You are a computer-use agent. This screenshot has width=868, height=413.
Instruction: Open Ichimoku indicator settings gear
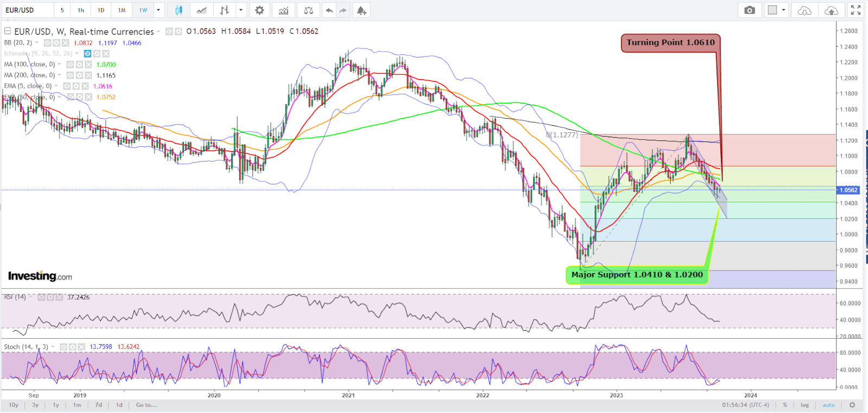tap(97, 54)
